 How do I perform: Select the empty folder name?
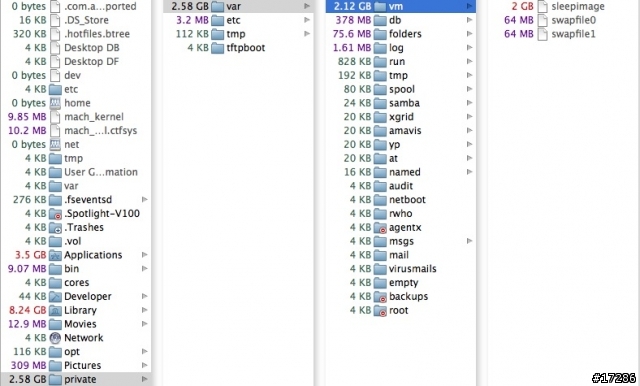click(x=403, y=283)
